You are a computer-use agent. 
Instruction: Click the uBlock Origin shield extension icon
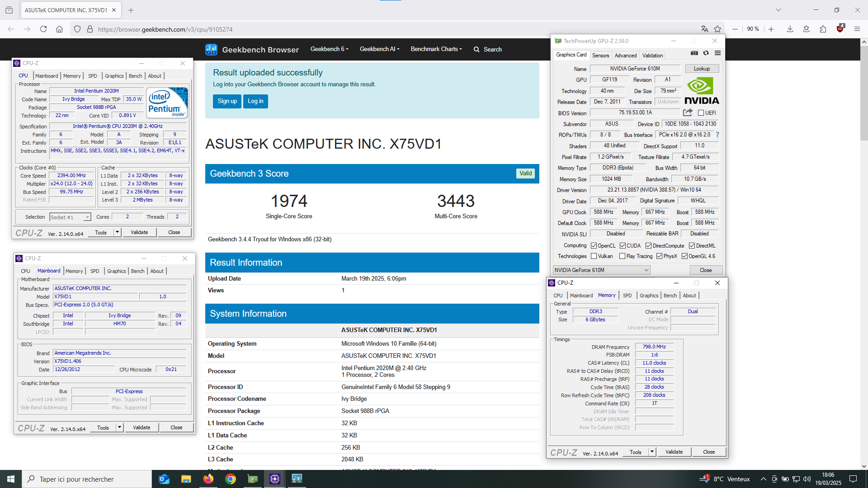840,28
